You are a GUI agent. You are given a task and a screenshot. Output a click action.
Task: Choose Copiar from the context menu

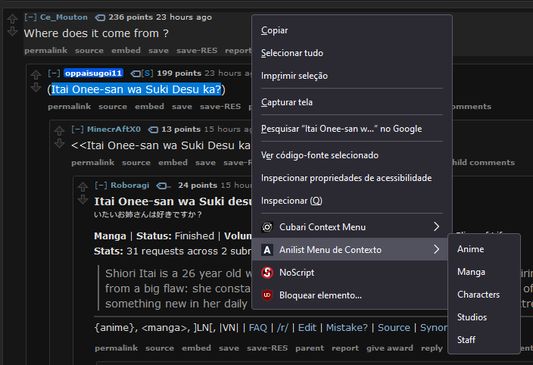274,30
